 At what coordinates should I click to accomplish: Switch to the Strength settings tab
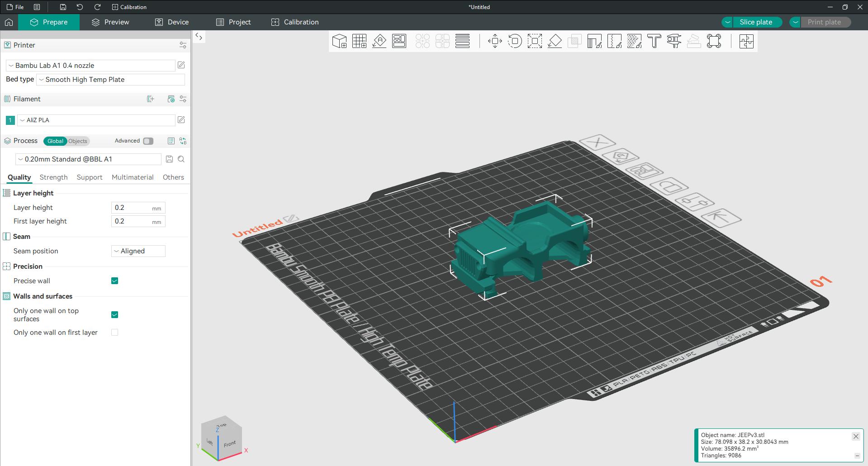click(53, 177)
